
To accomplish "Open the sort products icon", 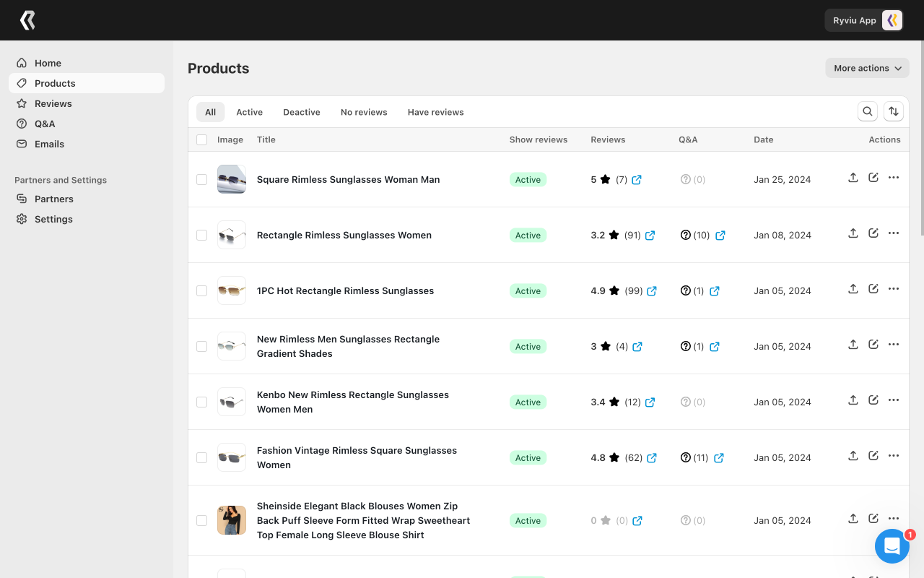I will pyautogui.click(x=894, y=111).
